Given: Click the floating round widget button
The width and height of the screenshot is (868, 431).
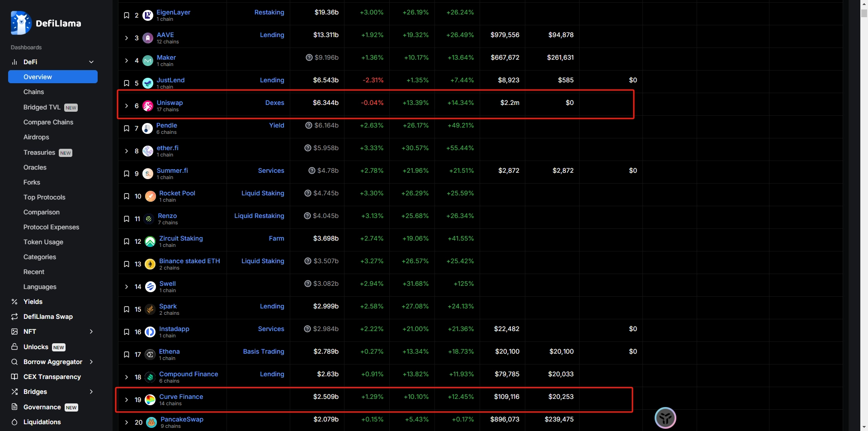Looking at the screenshot, I should pos(665,418).
